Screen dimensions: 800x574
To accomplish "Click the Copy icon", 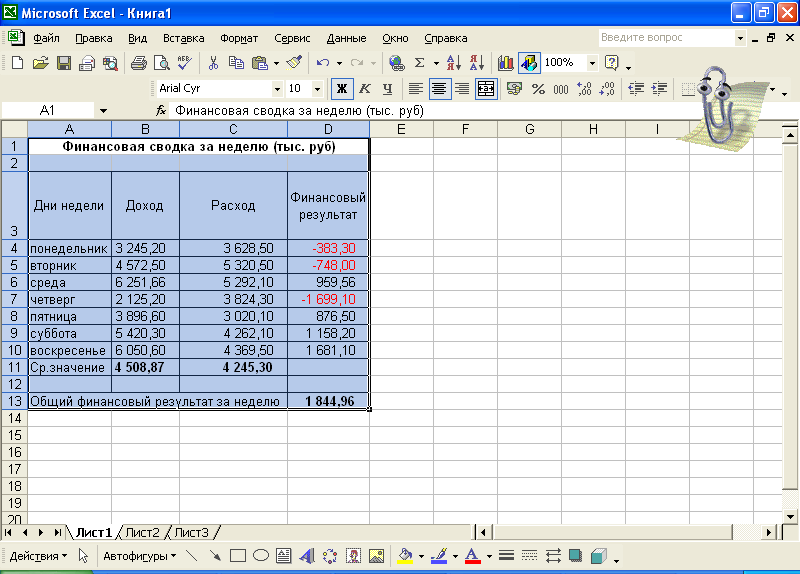I will click(x=236, y=63).
